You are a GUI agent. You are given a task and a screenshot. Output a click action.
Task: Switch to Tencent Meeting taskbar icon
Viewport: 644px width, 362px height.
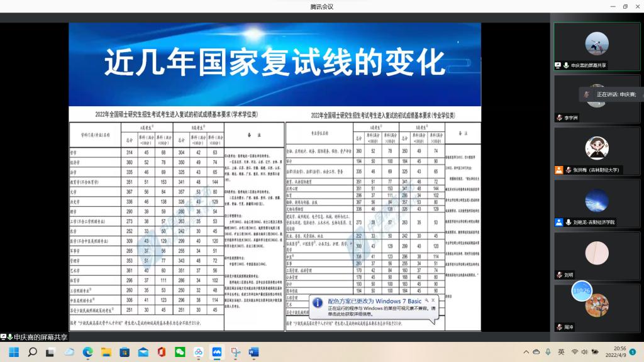click(217, 352)
